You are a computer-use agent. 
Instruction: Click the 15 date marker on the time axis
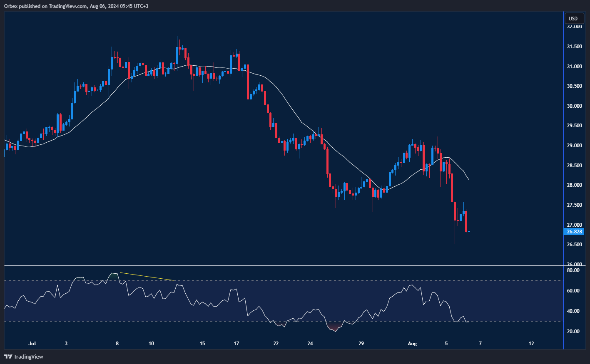tap(202, 344)
